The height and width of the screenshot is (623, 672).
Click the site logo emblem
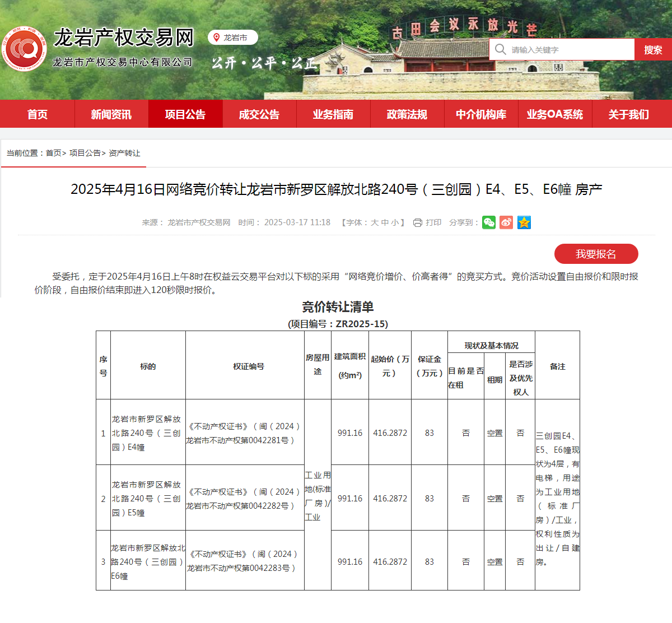24,49
